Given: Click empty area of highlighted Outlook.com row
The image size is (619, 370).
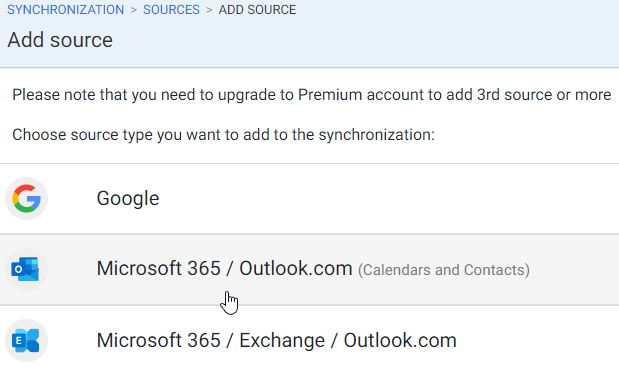Looking at the screenshot, I should pyautogui.click(x=572, y=269).
